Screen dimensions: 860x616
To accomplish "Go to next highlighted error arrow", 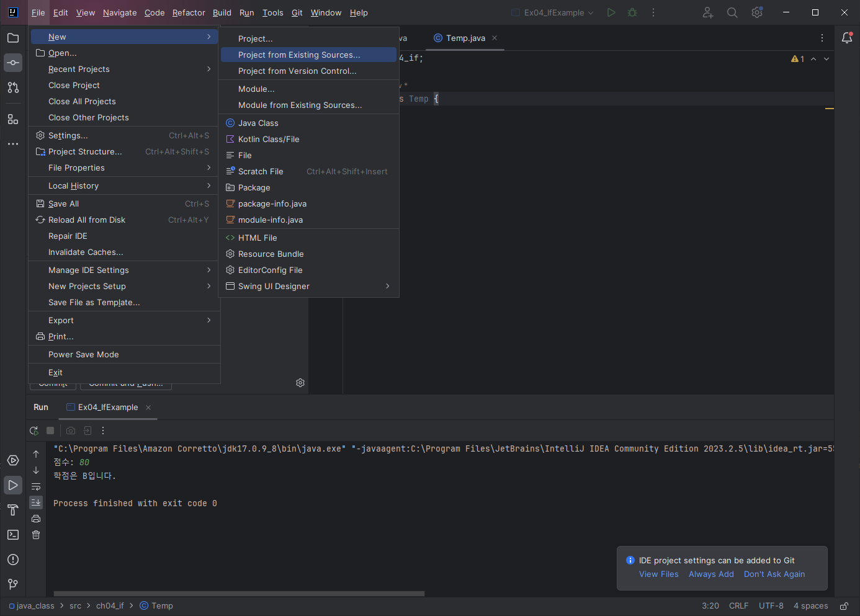I will [826, 59].
